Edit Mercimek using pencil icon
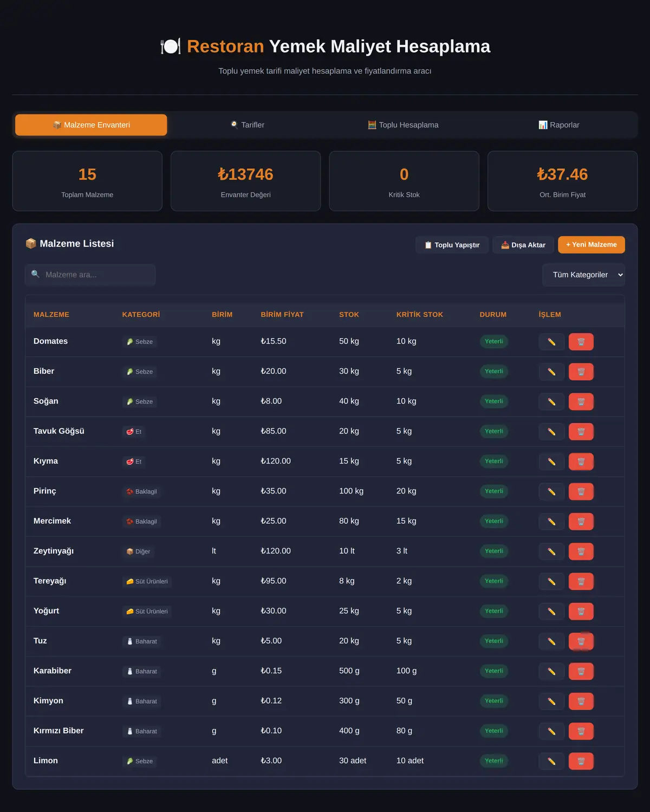Screen dimensions: 650x812 pyautogui.click(x=551, y=522)
